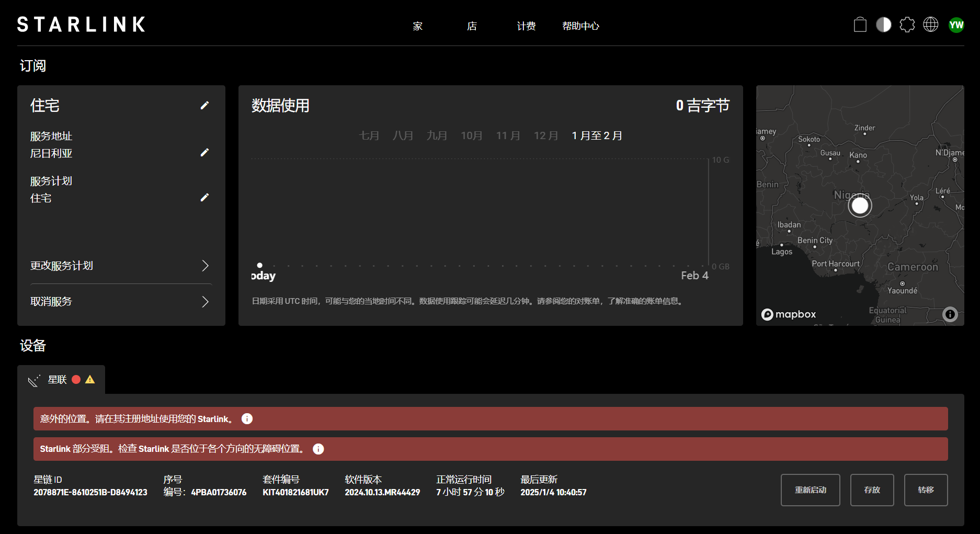This screenshot has width=980, height=534.
Task: Click the 重新启动 button
Action: (811, 490)
